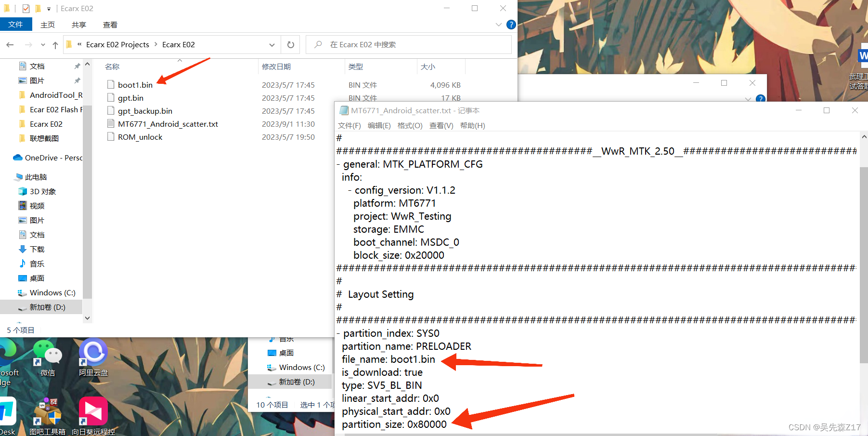This screenshot has height=436, width=868.
Task: Open the 主页 ribbon tab
Action: point(48,25)
